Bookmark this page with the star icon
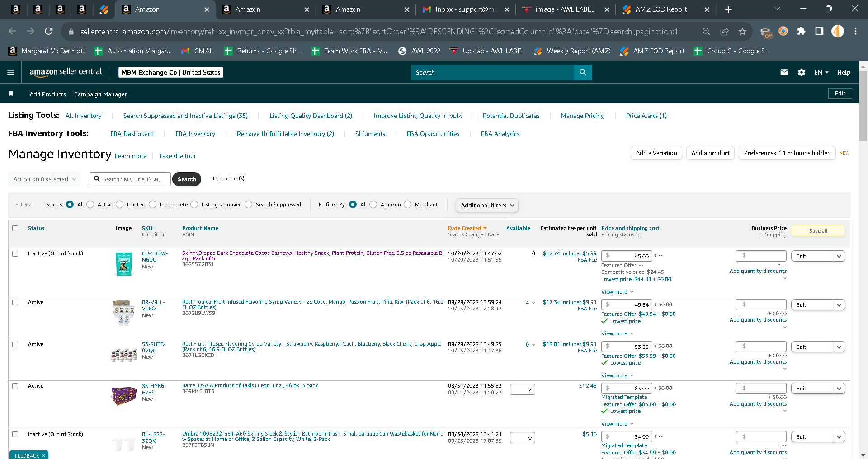This screenshot has height=459, width=868. click(x=742, y=31)
